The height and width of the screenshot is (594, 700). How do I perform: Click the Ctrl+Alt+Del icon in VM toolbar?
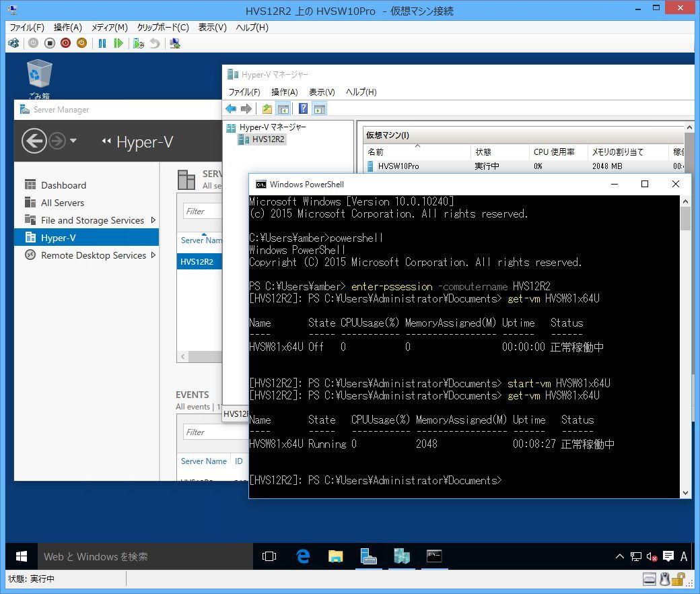click(14, 43)
